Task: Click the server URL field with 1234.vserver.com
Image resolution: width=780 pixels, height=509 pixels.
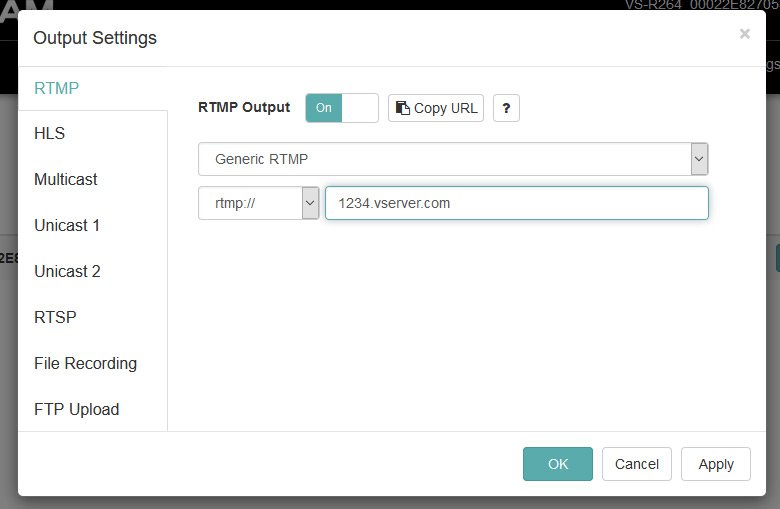Action: (x=516, y=203)
